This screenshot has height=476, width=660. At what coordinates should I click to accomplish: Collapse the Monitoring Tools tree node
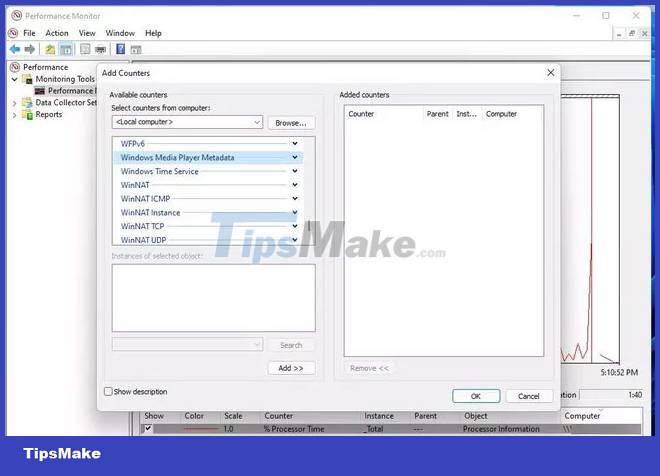pyautogui.click(x=15, y=79)
